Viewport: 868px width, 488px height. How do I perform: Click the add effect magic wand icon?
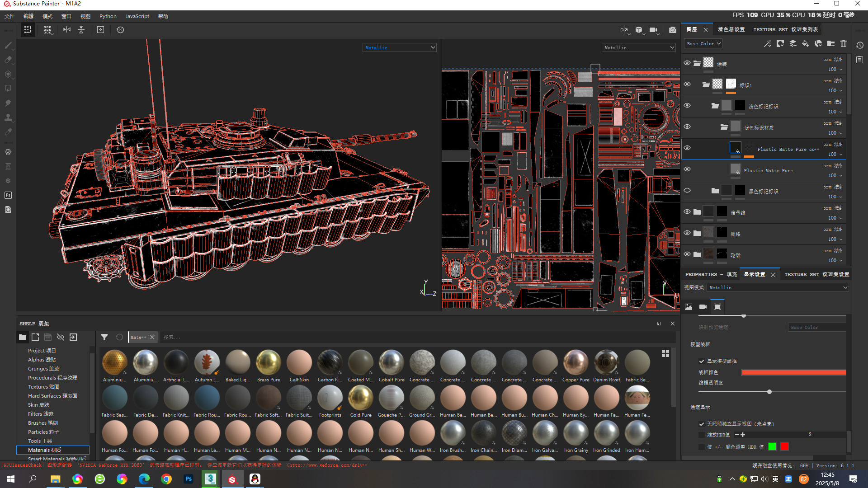tap(768, 44)
